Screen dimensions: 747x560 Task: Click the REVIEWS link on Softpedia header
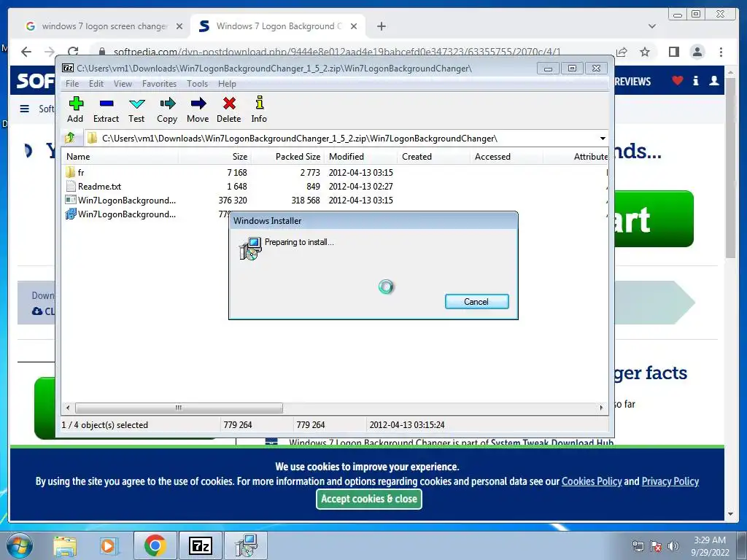point(632,82)
